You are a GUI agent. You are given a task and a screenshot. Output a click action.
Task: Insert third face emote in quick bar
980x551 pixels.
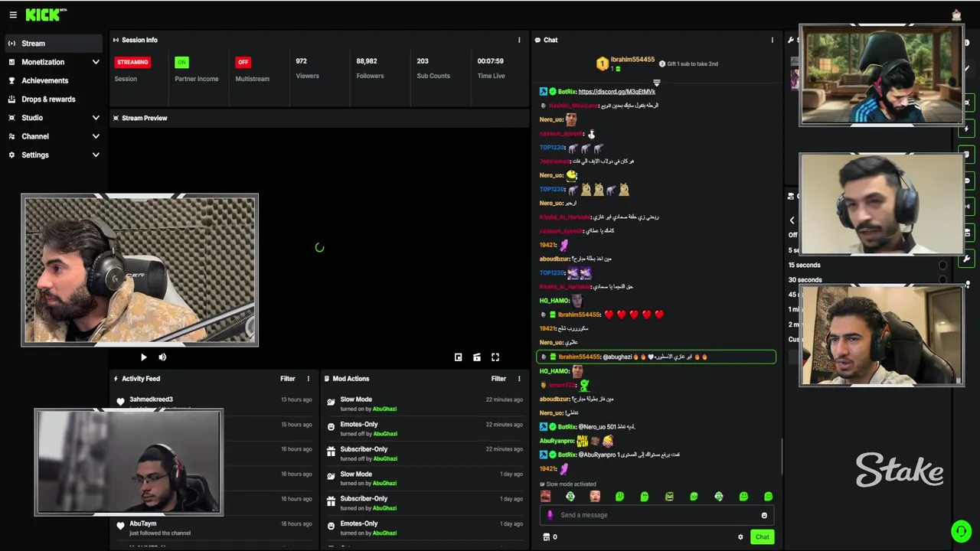click(595, 497)
